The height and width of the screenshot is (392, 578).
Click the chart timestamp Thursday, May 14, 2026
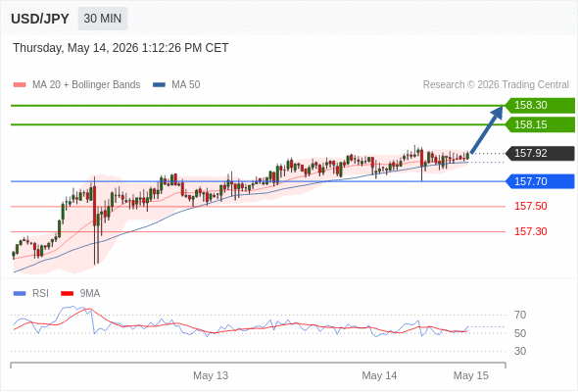tap(120, 48)
